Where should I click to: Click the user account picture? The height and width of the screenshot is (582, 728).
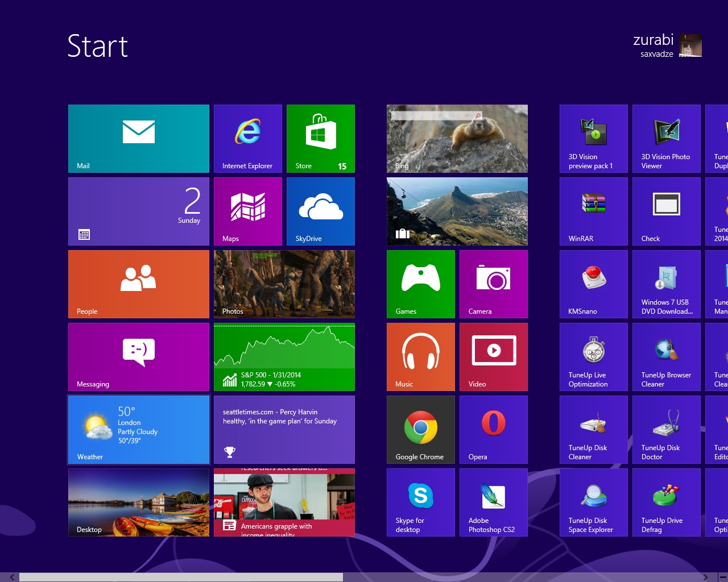[690, 46]
